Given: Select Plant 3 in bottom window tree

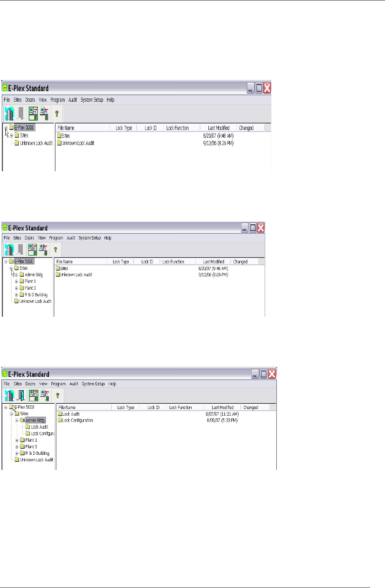Looking at the screenshot, I should [x=31, y=447].
